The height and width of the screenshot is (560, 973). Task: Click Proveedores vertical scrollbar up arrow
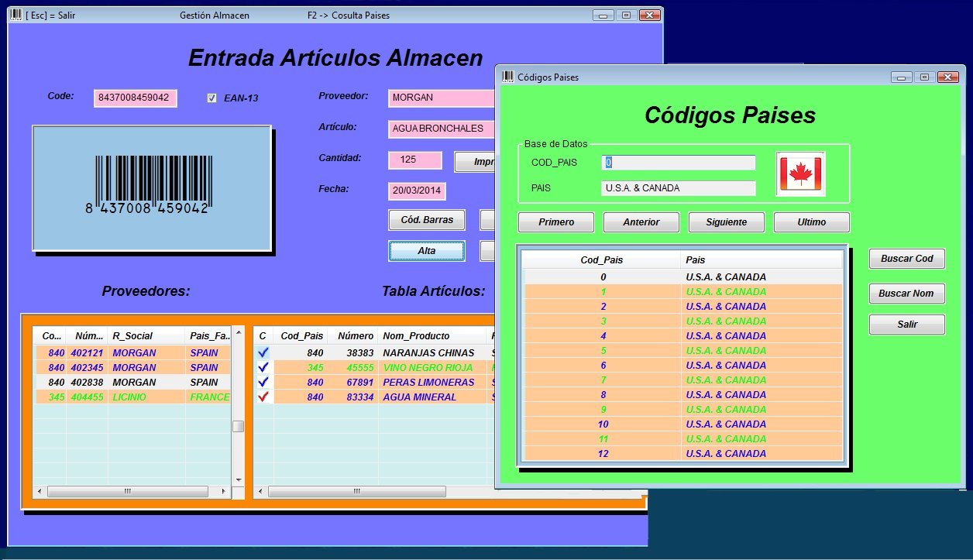coord(239,334)
